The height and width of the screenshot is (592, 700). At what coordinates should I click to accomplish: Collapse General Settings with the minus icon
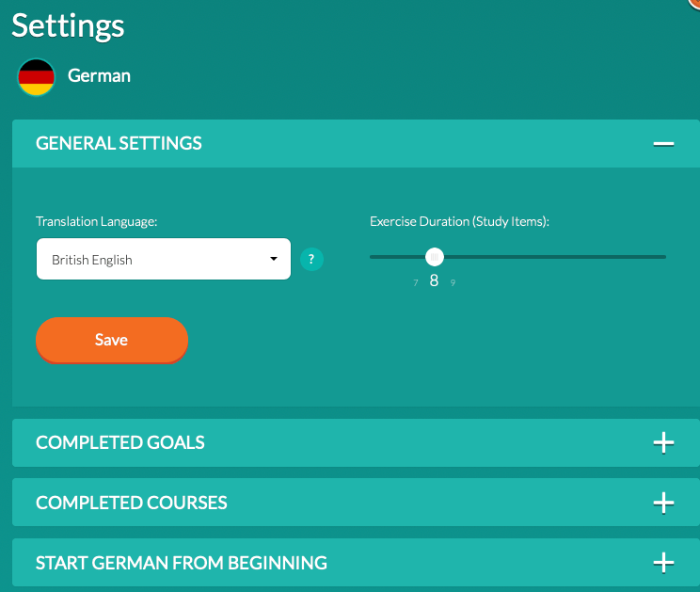(x=663, y=144)
